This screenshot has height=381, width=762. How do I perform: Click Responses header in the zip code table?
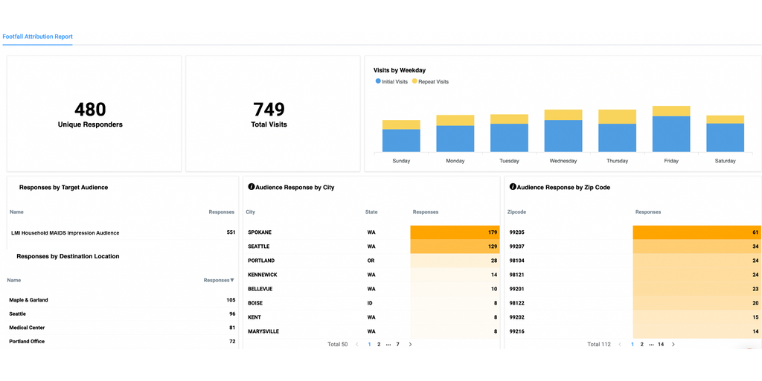tap(648, 212)
